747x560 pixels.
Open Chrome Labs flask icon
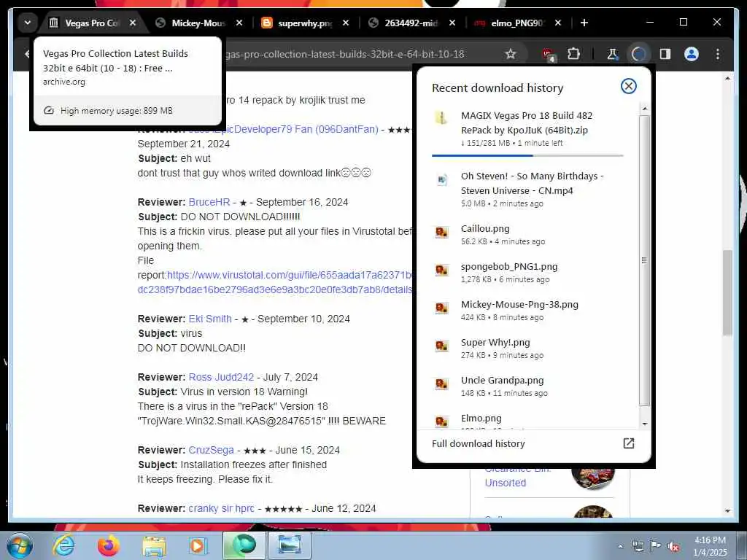pos(612,54)
